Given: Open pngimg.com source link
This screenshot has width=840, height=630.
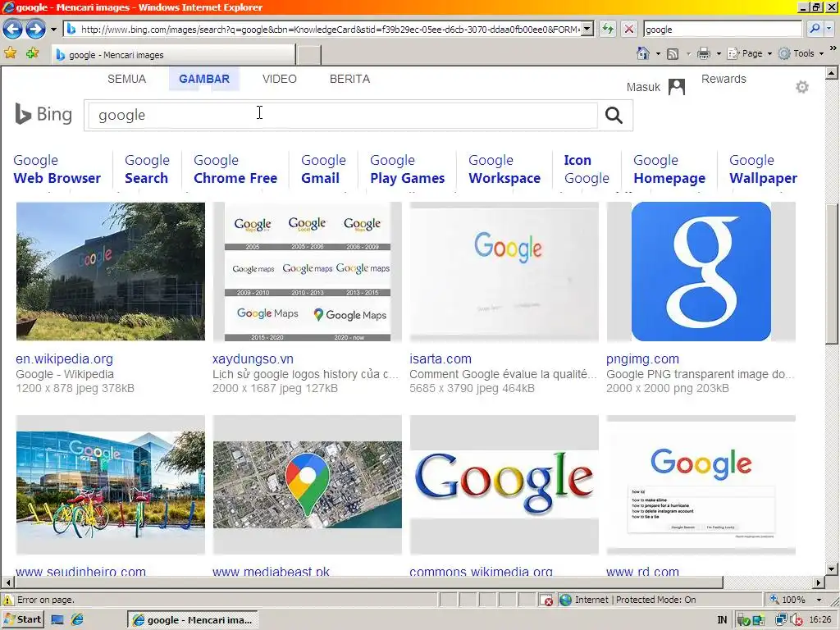Looking at the screenshot, I should pyautogui.click(x=642, y=359).
